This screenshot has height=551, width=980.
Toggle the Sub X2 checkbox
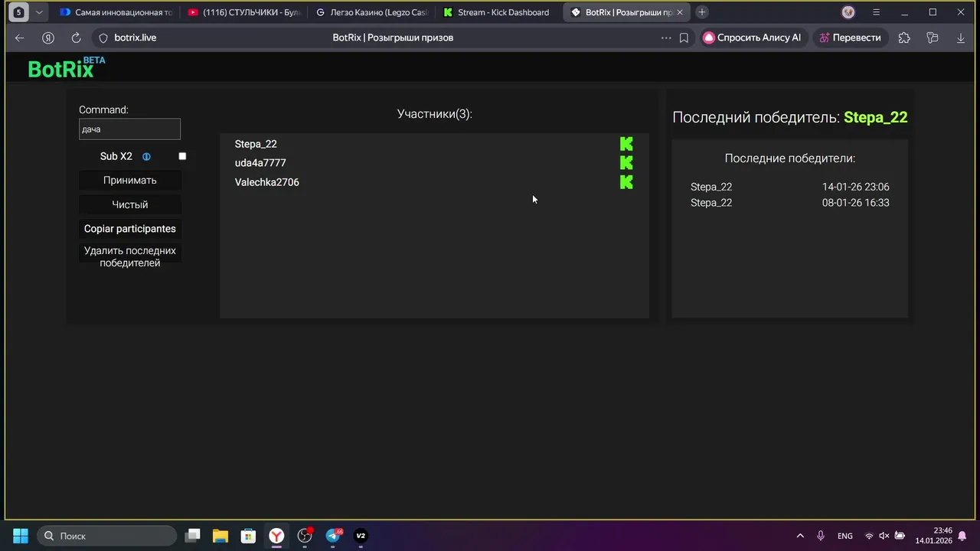(182, 156)
